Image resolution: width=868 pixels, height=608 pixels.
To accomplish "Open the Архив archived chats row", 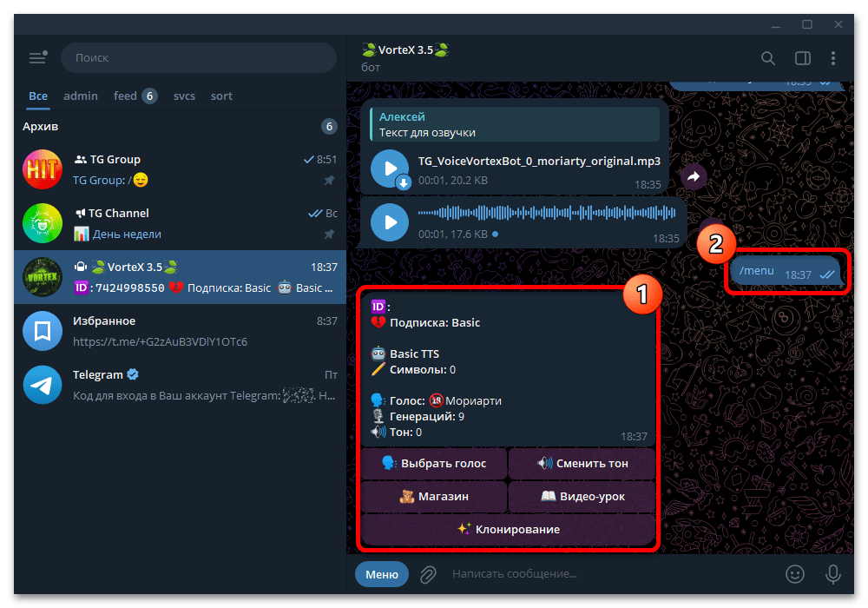I will click(180, 126).
